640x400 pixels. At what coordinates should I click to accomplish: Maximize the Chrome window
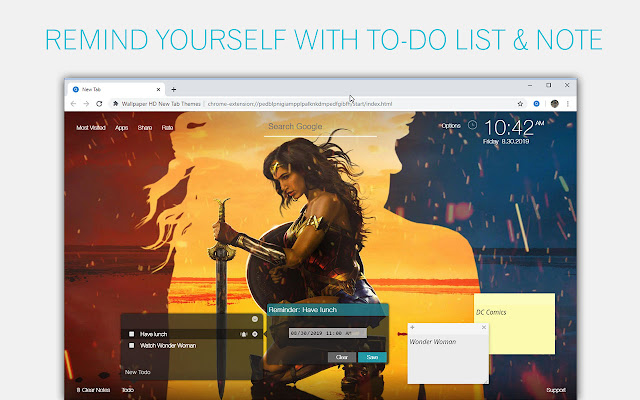coord(548,85)
